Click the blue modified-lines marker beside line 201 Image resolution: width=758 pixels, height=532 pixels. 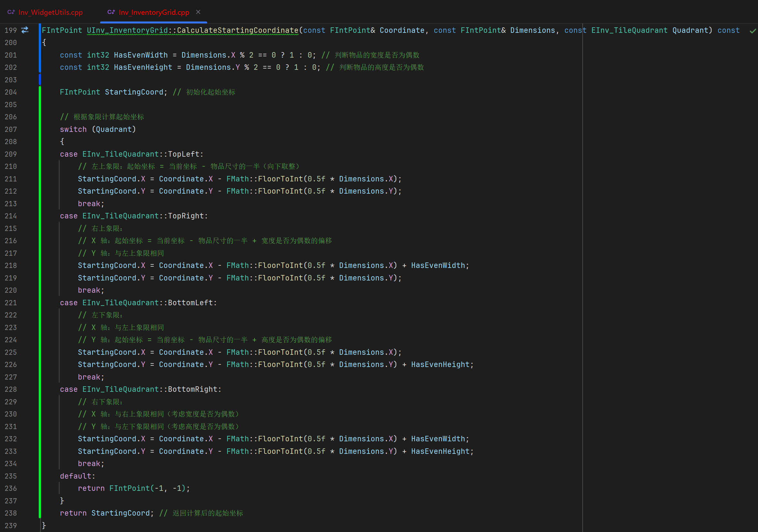coord(40,55)
